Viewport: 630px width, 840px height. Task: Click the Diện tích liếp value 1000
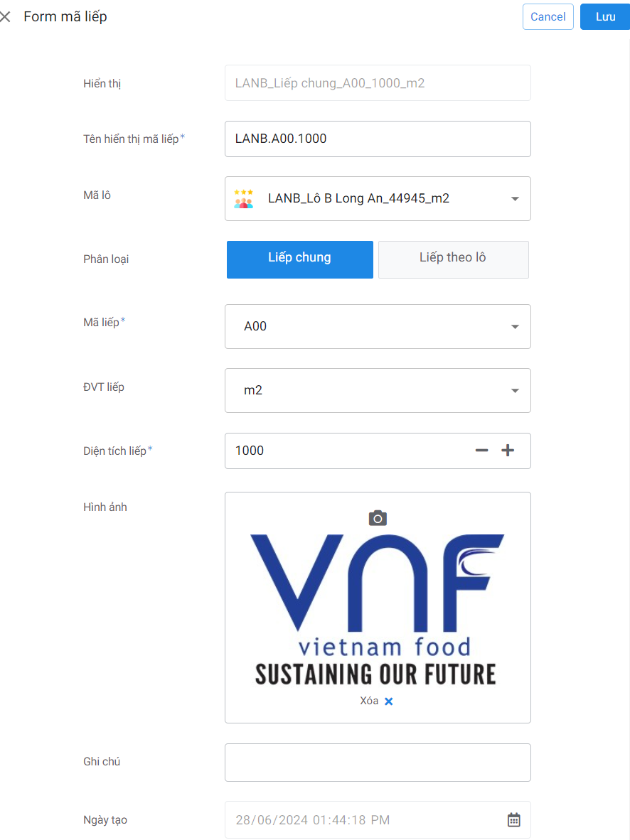(250, 451)
